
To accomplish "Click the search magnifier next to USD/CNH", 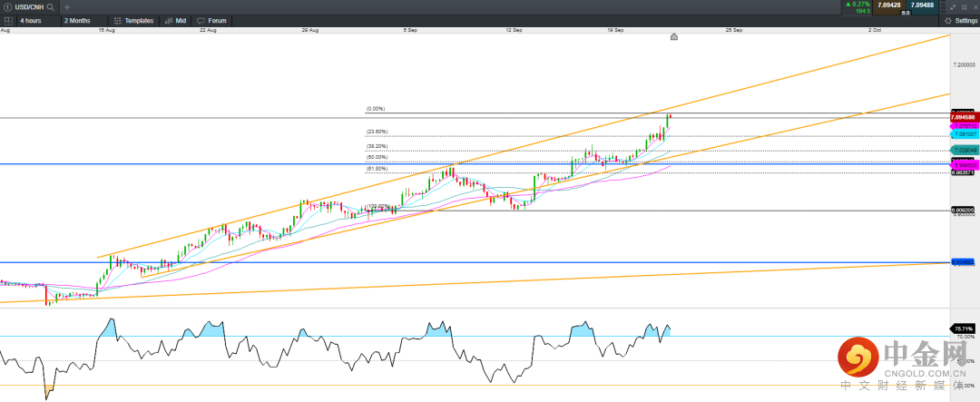I will click(x=51, y=6).
